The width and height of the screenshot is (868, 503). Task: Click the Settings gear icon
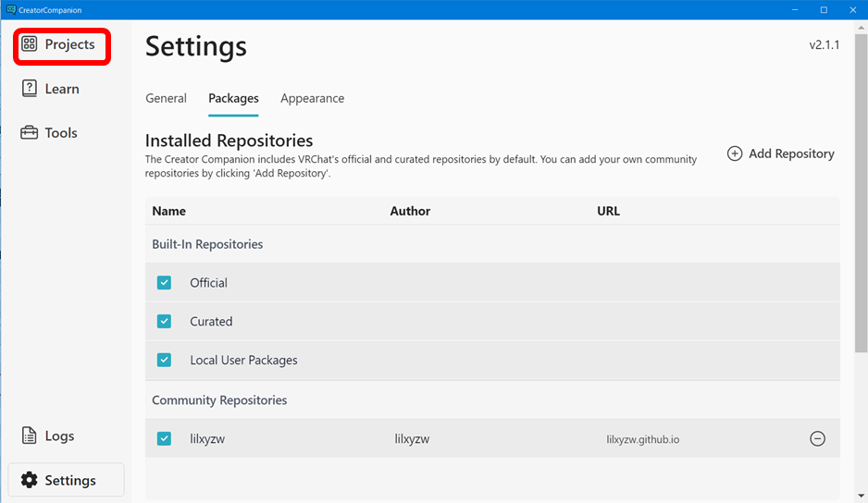(x=30, y=481)
